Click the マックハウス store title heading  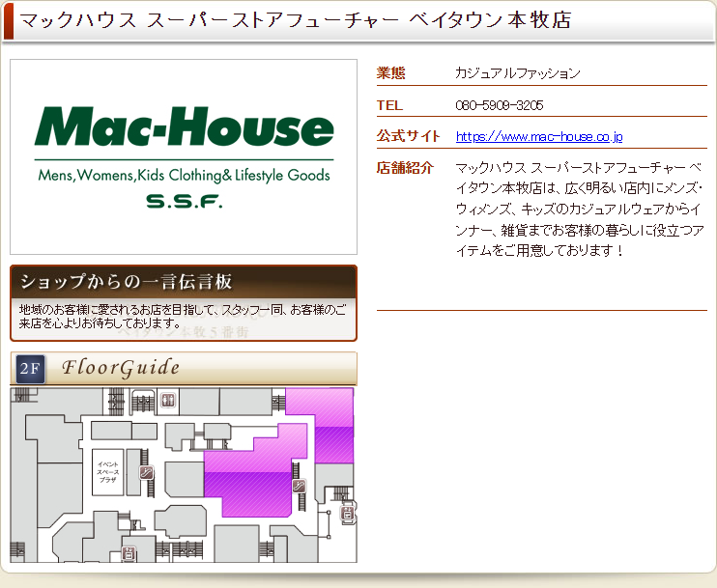(x=296, y=20)
